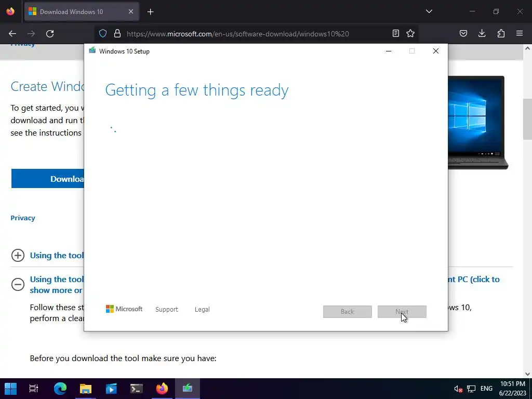Switch the ENG input language indicator

coord(486,389)
